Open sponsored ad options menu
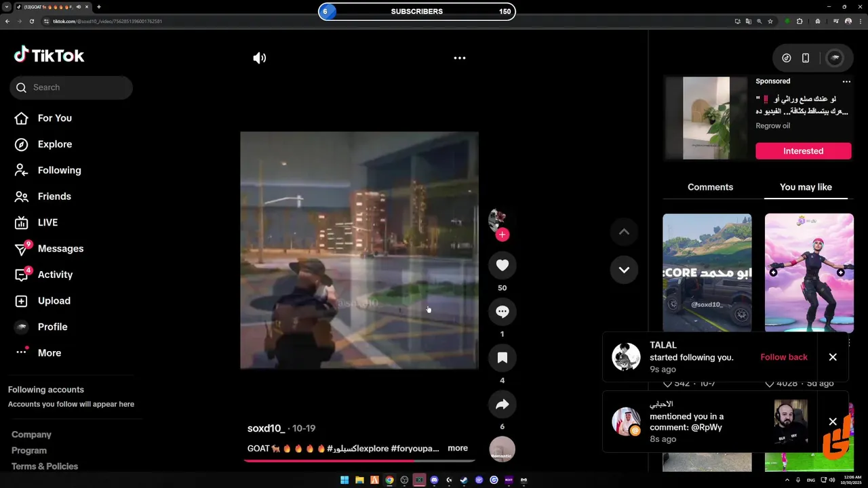The width and height of the screenshot is (868, 488). [846, 81]
